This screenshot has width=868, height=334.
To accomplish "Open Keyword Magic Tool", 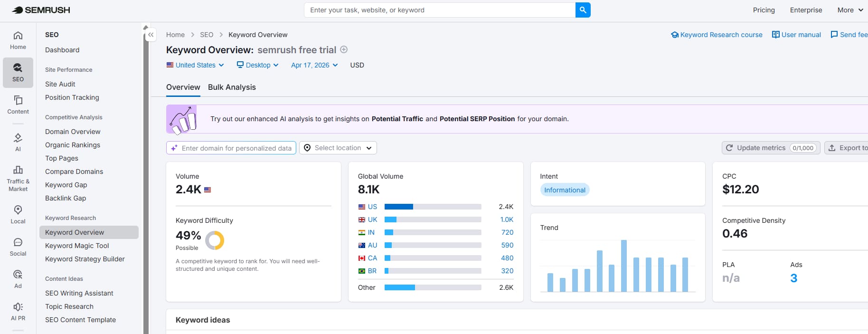I will pyautogui.click(x=77, y=246).
